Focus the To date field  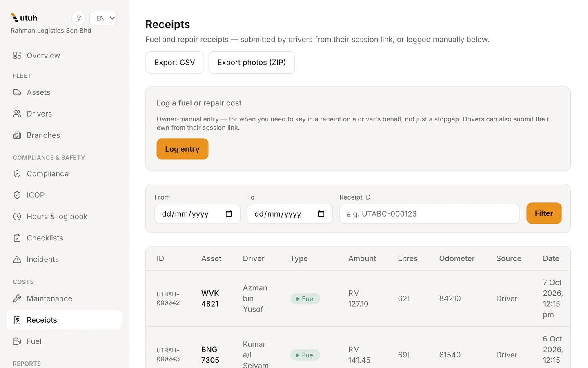(x=290, y=214)
